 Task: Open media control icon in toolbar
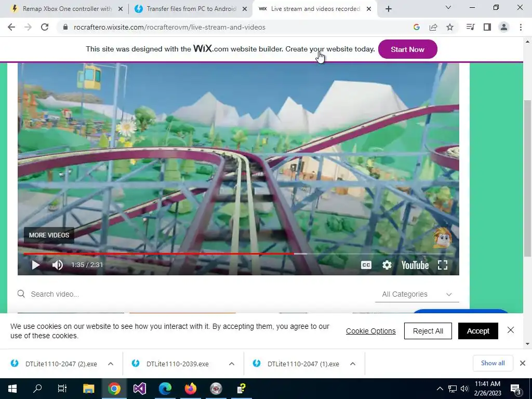click(470, 27)
